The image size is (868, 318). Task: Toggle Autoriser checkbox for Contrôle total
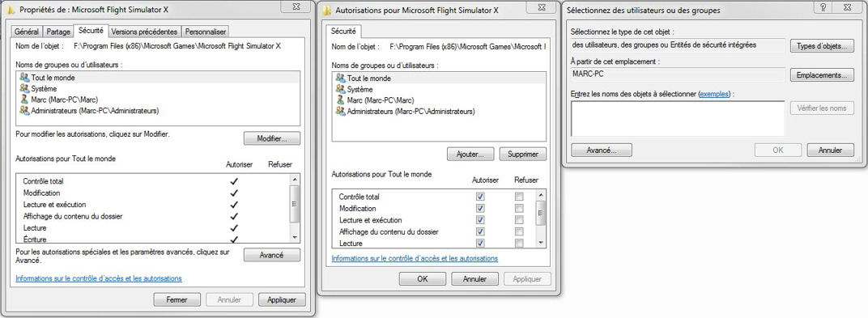[x=480, y=197]
